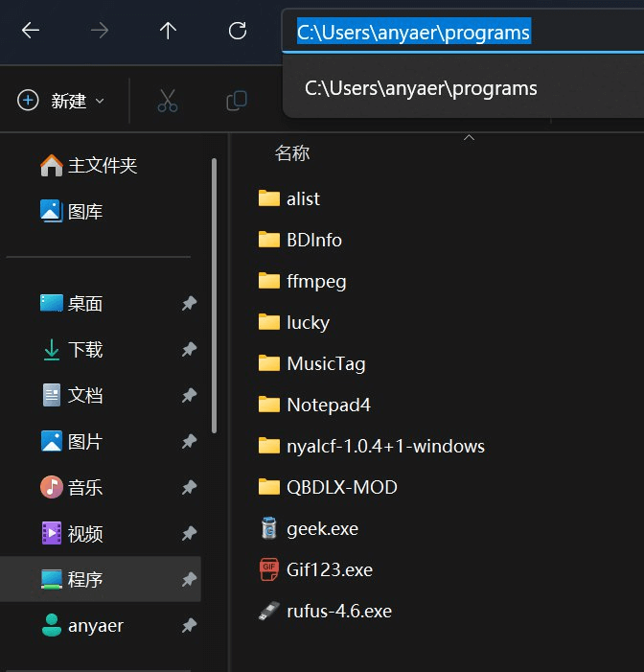Select the rufus-4.6.exe file icon

pos(269,611)
